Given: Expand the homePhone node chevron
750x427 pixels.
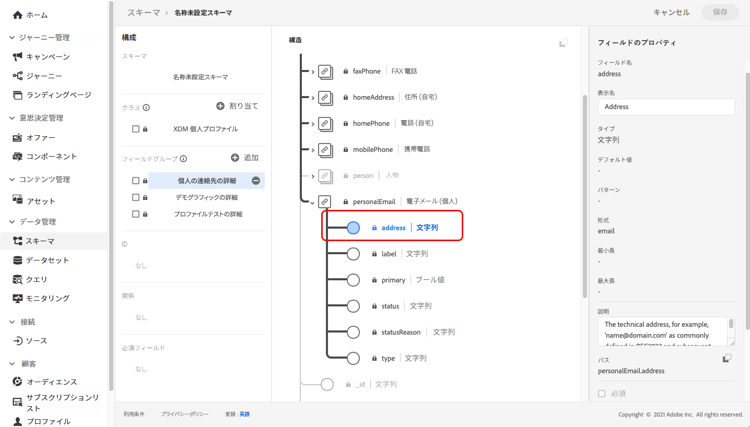Looking at the screenshot, I should tap(312, 124).
